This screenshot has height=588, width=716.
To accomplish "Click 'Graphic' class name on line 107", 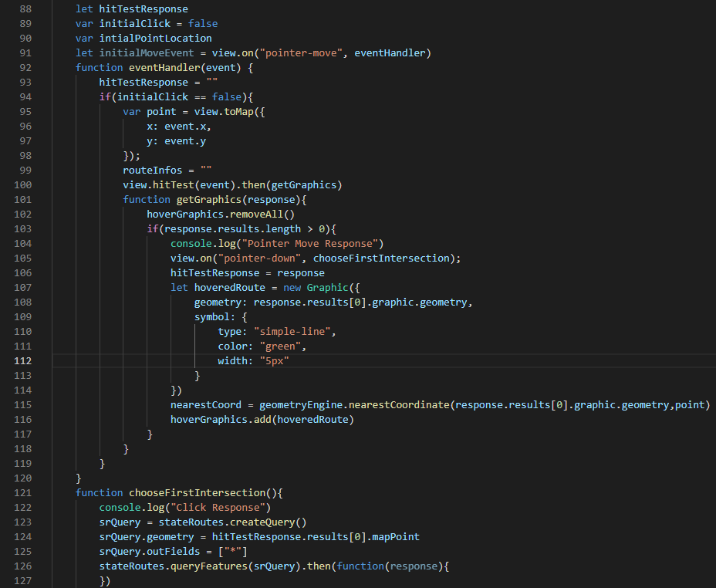I will 327,288.
